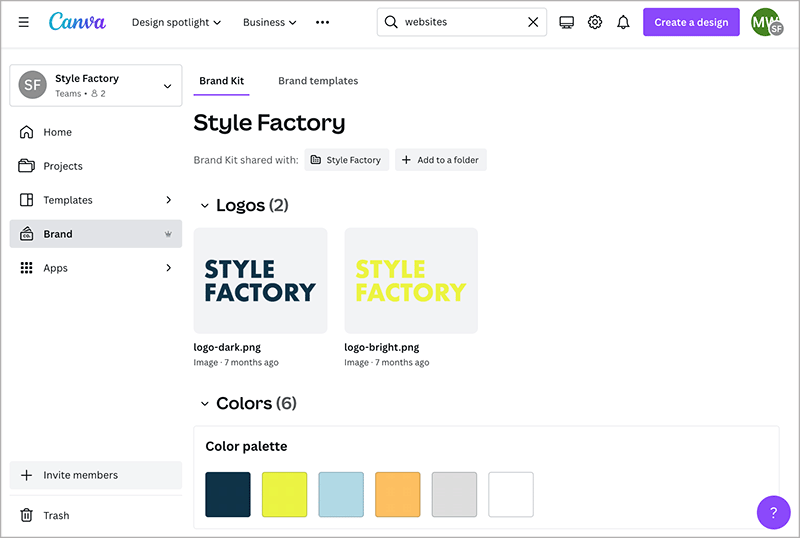Open settings gear icon
This screenshot has width=800, height=538.
pos(595,22)
